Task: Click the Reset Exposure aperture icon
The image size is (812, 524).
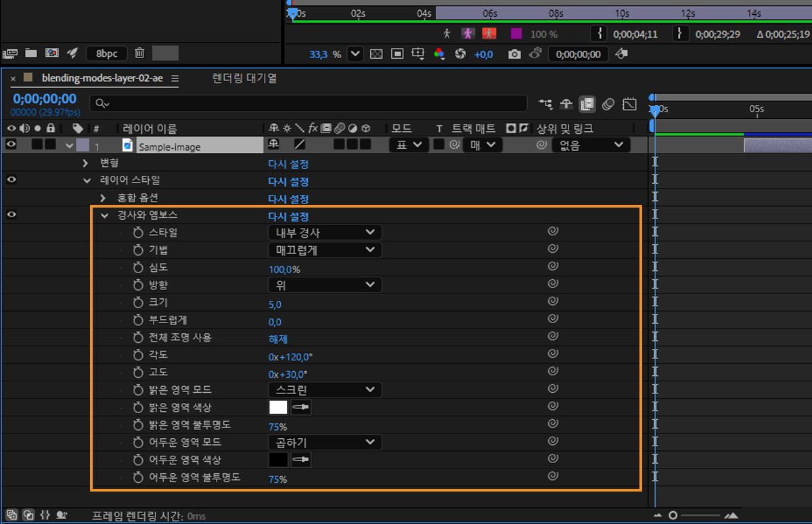Action: coord(461,54)
